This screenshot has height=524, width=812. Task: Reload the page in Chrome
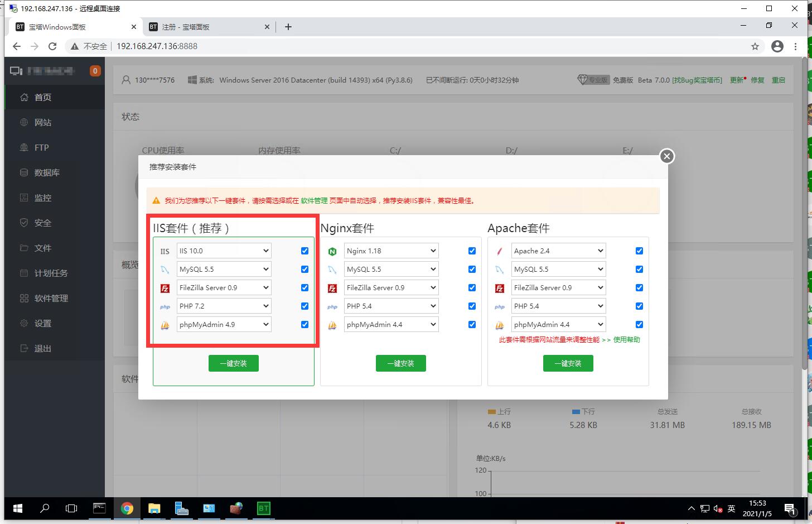[x=52, y=46]
